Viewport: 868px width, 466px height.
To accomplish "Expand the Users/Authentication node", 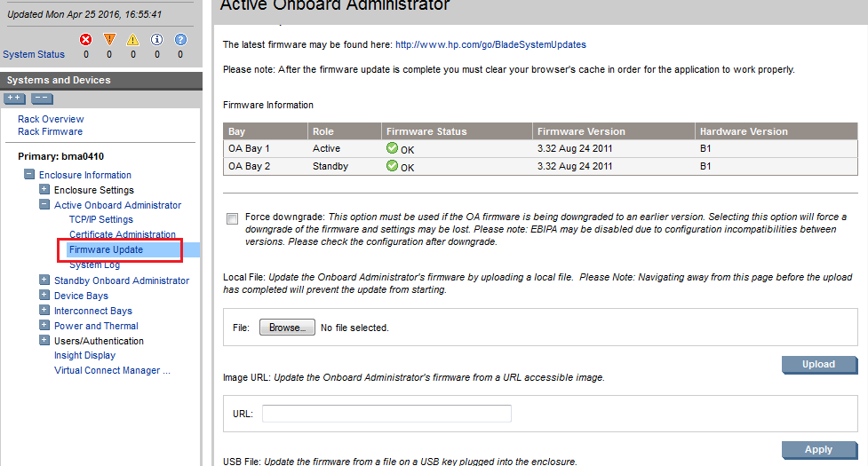I will pyautogui.click(x=44, y=340).
